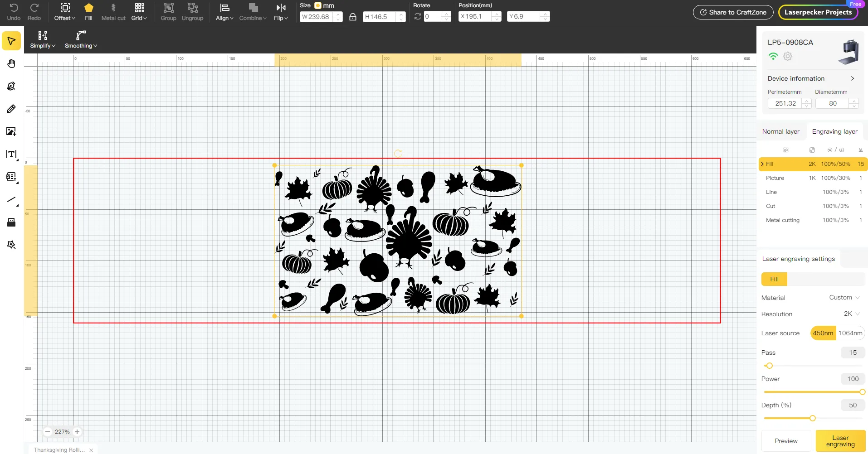868x454 pixels.
Task: Open the insert image tool
Action: (11, 131)
